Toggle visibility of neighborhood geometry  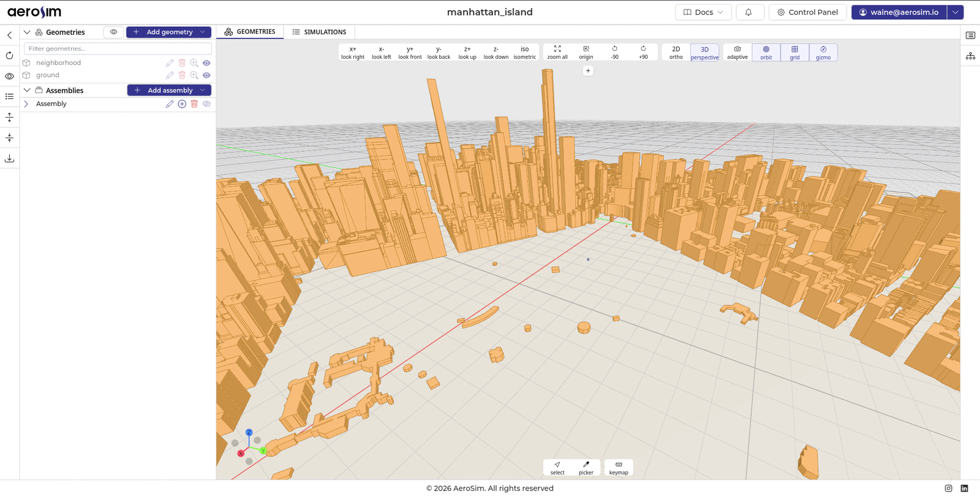(206, 63)
